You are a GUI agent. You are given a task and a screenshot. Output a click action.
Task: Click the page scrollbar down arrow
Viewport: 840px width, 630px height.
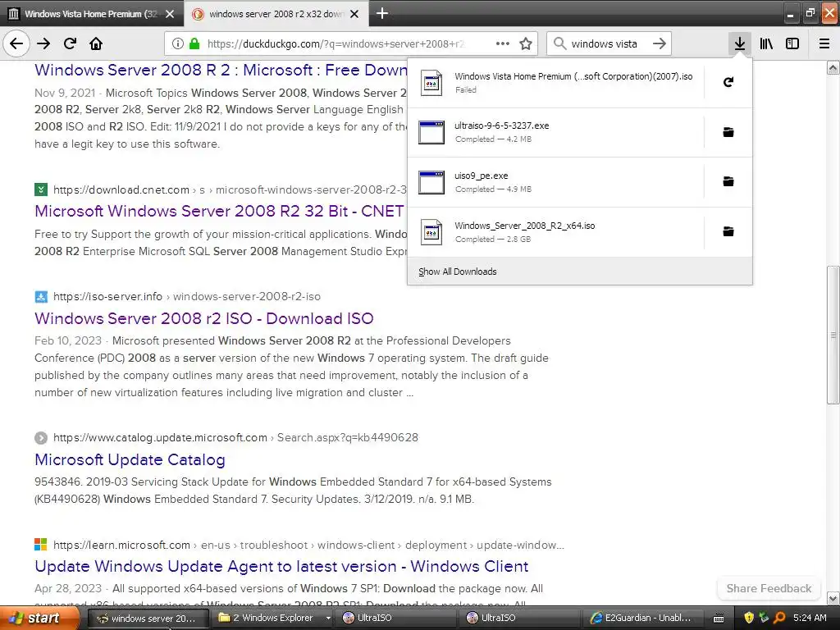pyautogui.click(x=833, y=598)
